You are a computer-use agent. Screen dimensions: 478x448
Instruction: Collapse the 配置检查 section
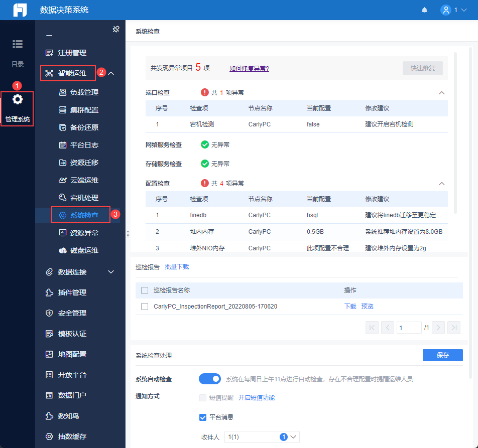click(442, 184)
